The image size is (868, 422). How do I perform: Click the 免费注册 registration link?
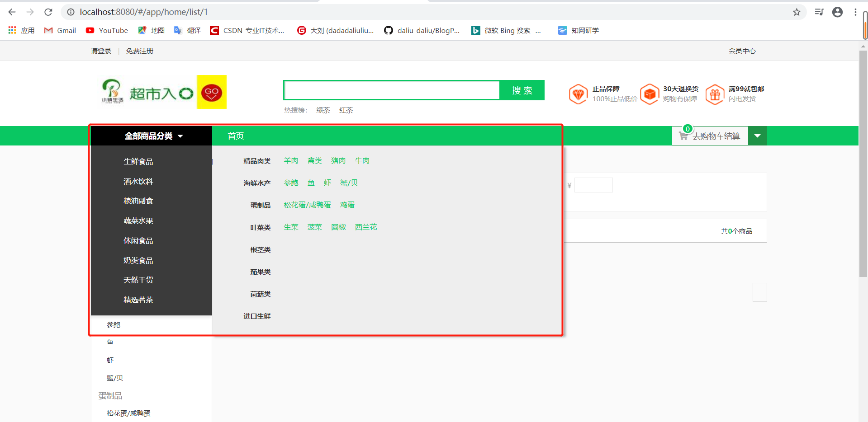point(139,51)
